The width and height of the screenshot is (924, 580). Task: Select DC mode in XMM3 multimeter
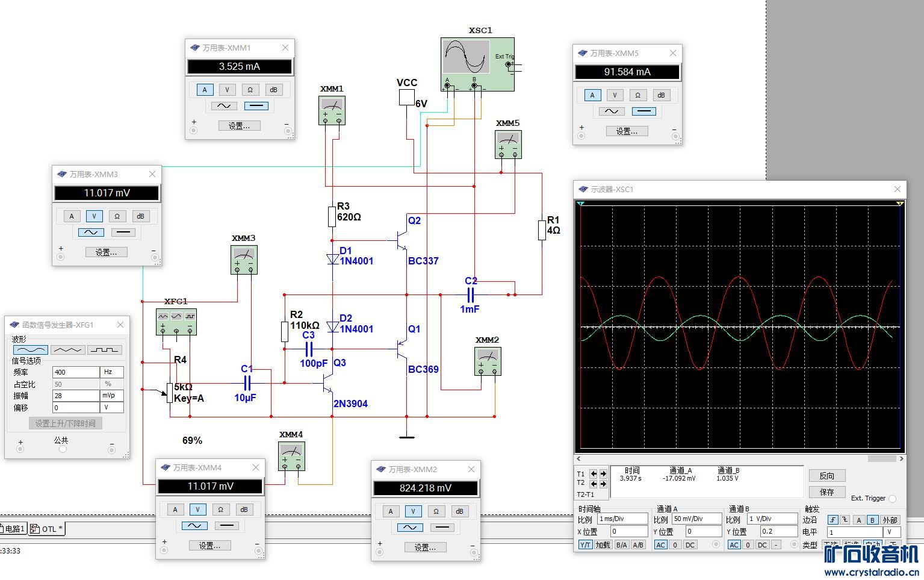pos(123,232)
